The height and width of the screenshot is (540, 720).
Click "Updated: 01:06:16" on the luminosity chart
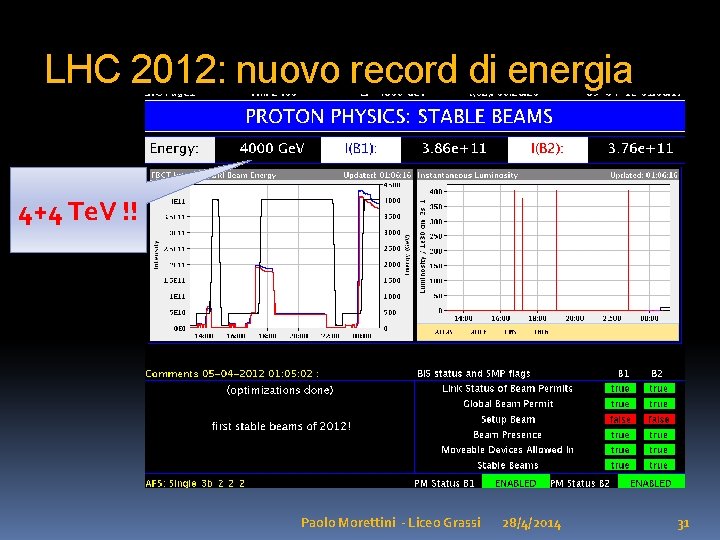(643, 175)
